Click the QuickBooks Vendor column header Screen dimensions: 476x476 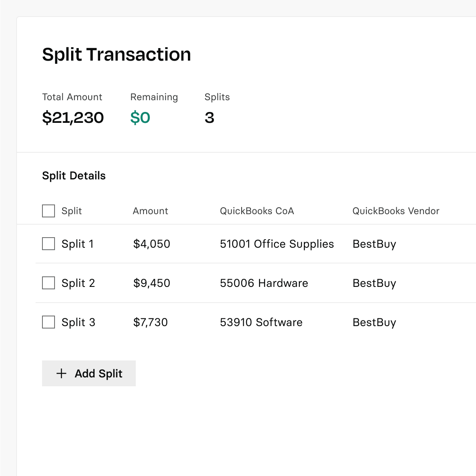pyautogui.click(x=396, y=211)
